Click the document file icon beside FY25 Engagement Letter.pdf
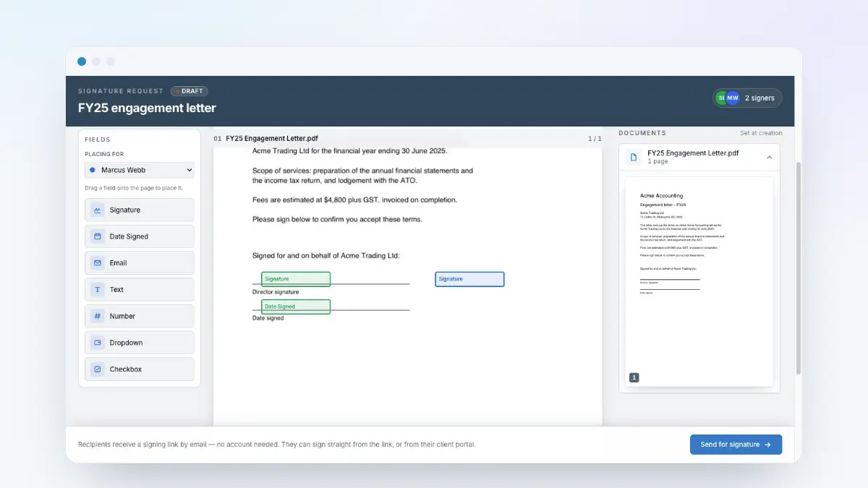The height and width of the screenshot is (488, 868). point(634,157)
